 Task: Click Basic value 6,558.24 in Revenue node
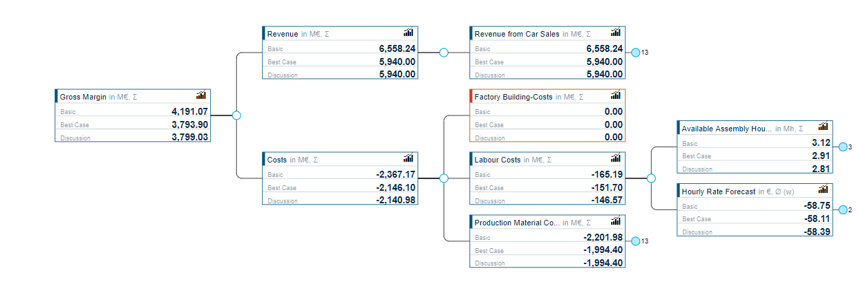coord(397,49)
